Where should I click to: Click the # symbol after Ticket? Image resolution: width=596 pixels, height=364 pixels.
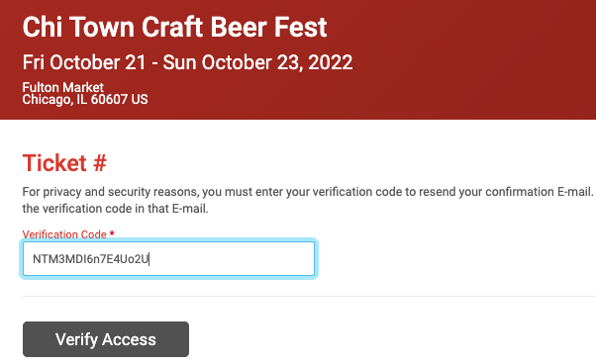(x=100, y=163)
